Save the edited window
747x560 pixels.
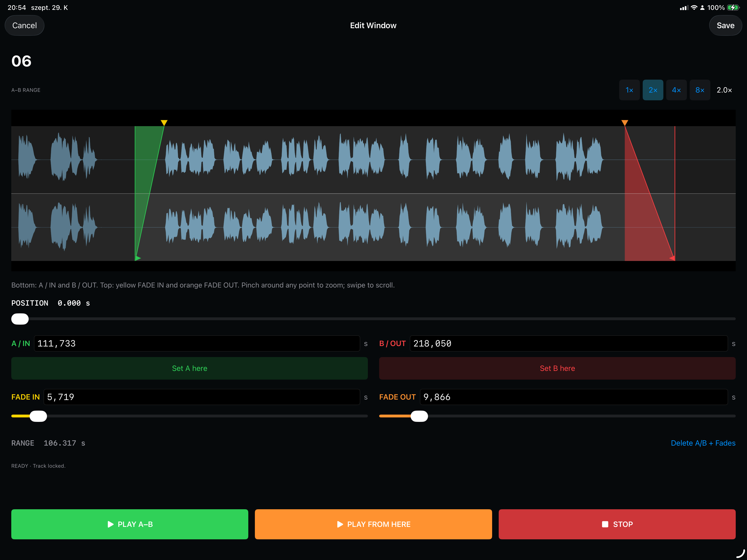tap(725, 25)
